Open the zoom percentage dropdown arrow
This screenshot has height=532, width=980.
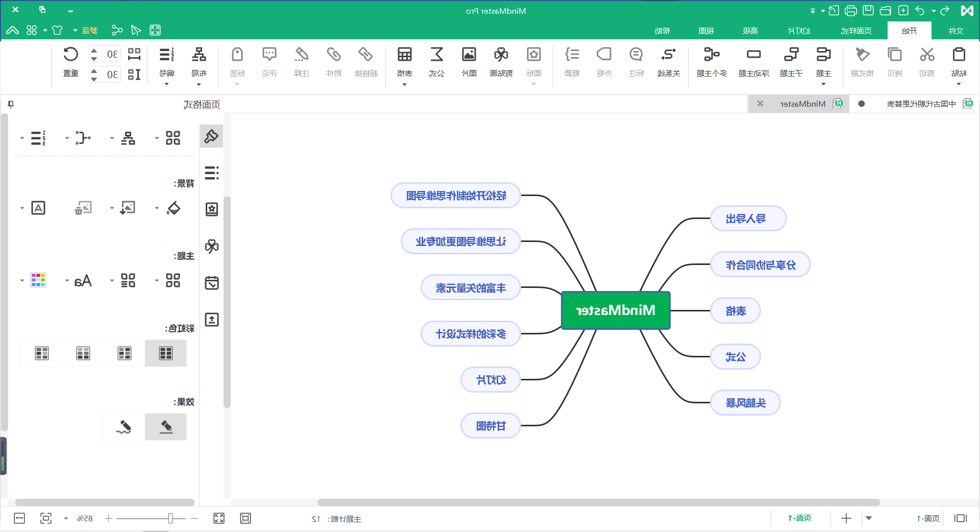coord(66,519)
